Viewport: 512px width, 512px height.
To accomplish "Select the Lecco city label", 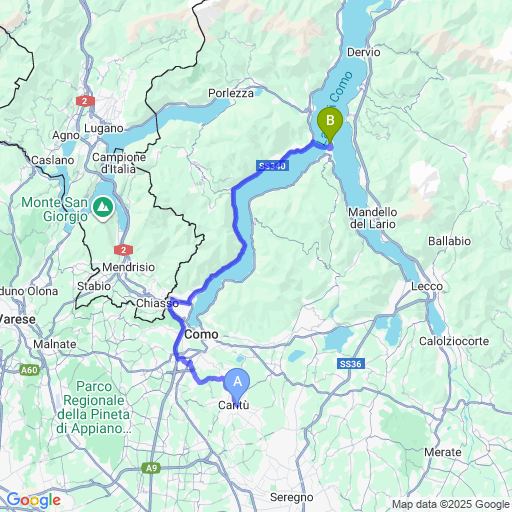I will coord(427,286).
